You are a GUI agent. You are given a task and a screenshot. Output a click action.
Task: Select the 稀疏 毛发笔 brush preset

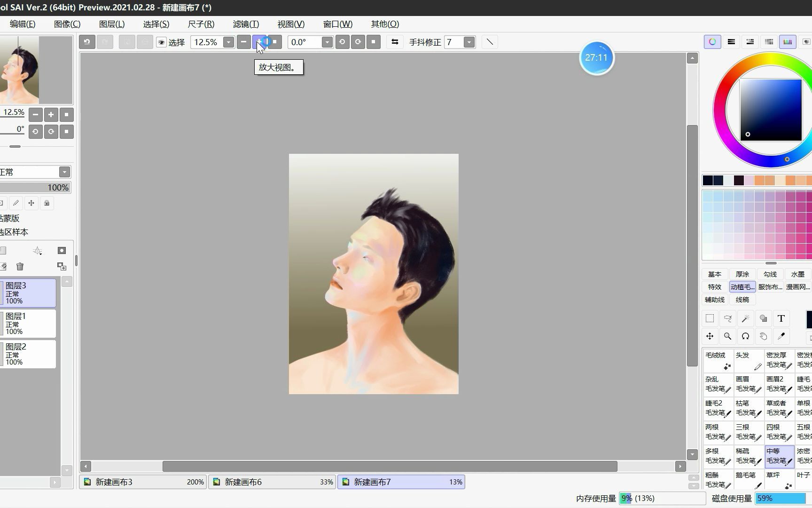(x=749, y=456)
